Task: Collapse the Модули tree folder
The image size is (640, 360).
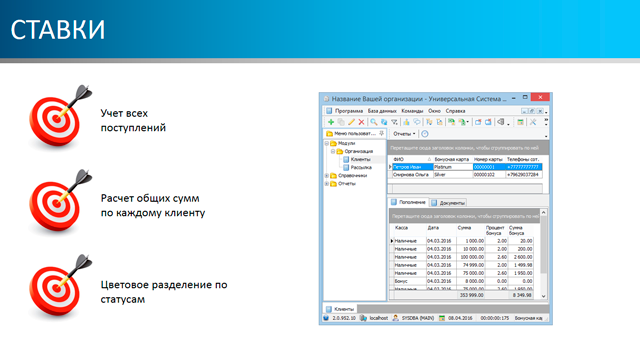Action: pyautogui.click(x=327, y=144)
